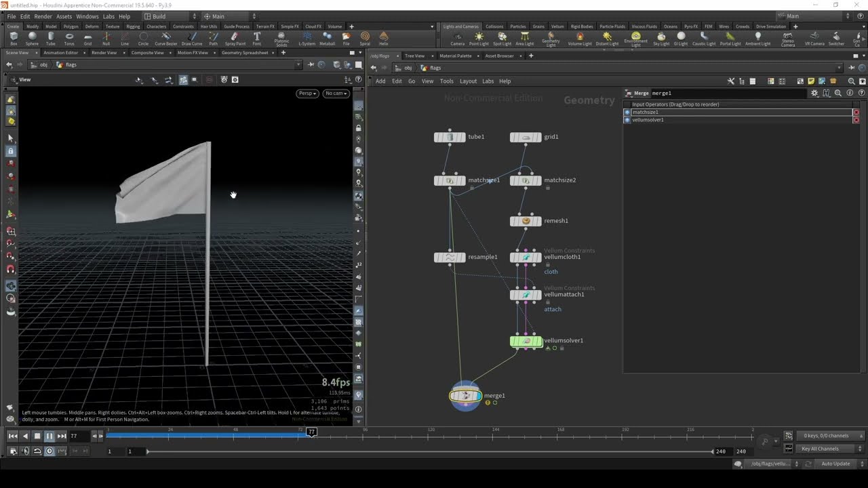Click the obj path button in network editor
Image resolution: width=868 pixels, height=488 pixels.
point(404,68)
